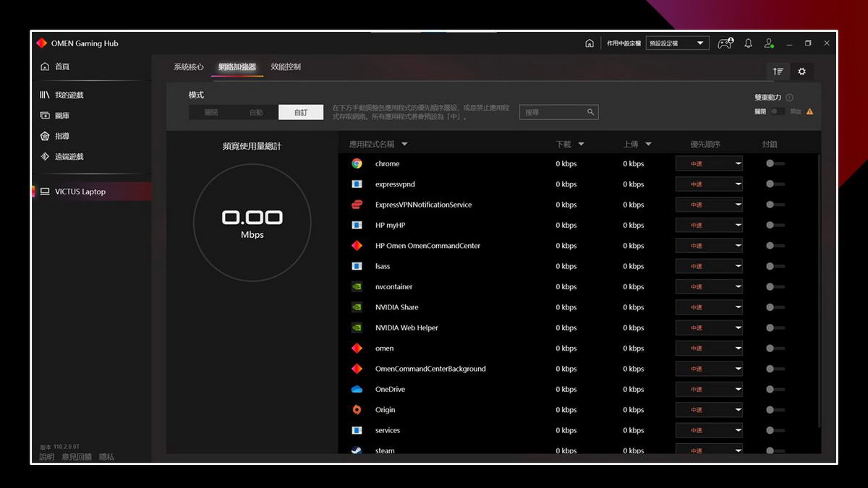
Task: Sort by 應用程式名稱 column arrow
Action: click(x=404, y=145)
